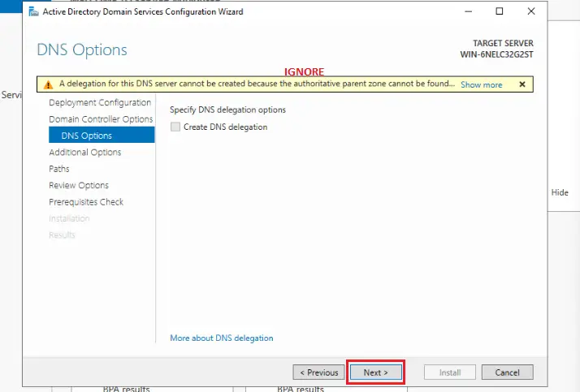Go back with the Previous button
The width and height of the screenshot is (580, 392).
(318, 373)
